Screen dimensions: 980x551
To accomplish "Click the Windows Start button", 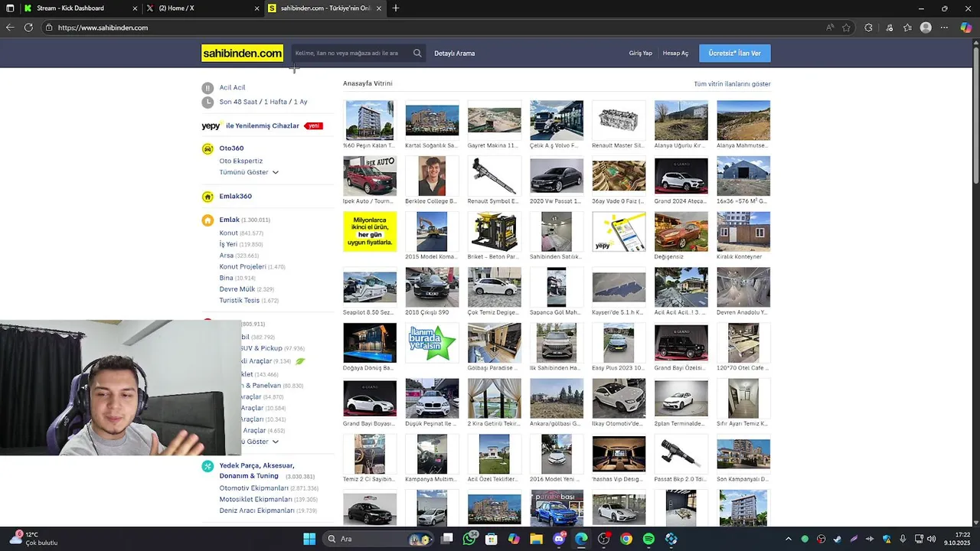I will [309, 539].
